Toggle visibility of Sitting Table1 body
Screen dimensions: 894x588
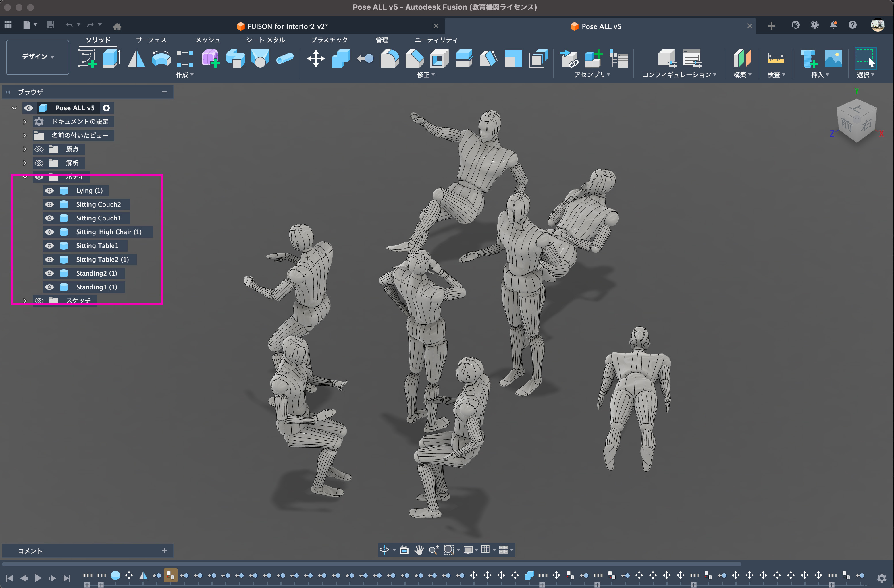tap(49, 246)
